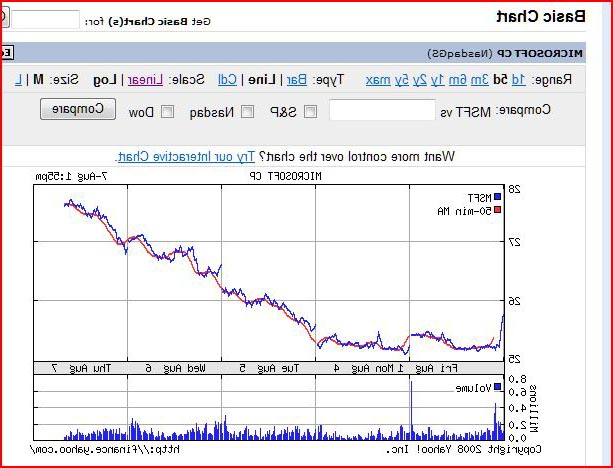Click the 50-min MA legend label
This screenshot has width=613, height=468.
tap(464, 212)
